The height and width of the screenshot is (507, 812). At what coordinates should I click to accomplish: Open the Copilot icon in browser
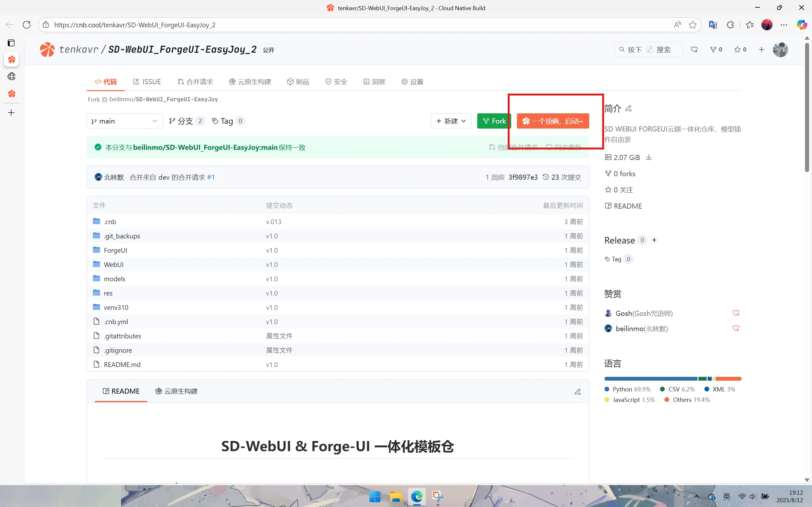pyautogui.click(x=802, y=24)
